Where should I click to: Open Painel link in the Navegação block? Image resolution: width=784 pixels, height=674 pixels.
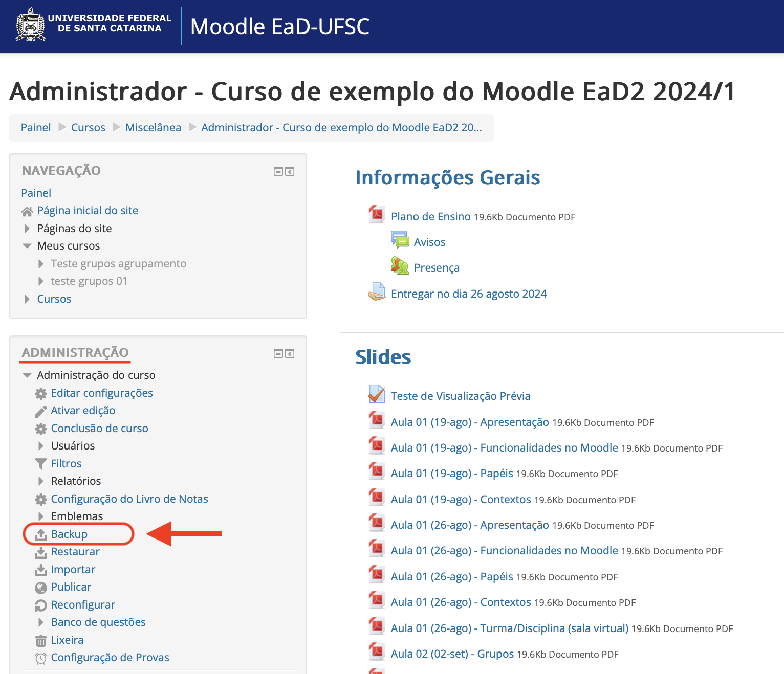(x=36, y=193)
